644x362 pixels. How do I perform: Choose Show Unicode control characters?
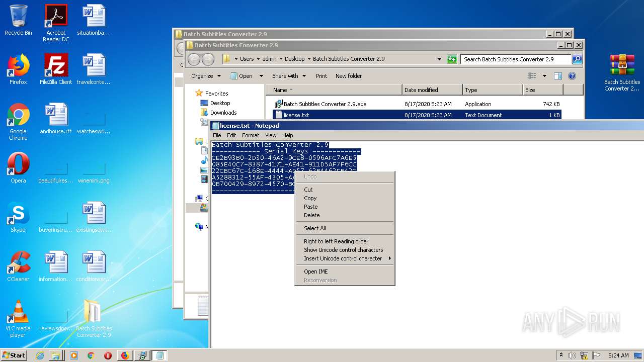click(x=345, y=250)
